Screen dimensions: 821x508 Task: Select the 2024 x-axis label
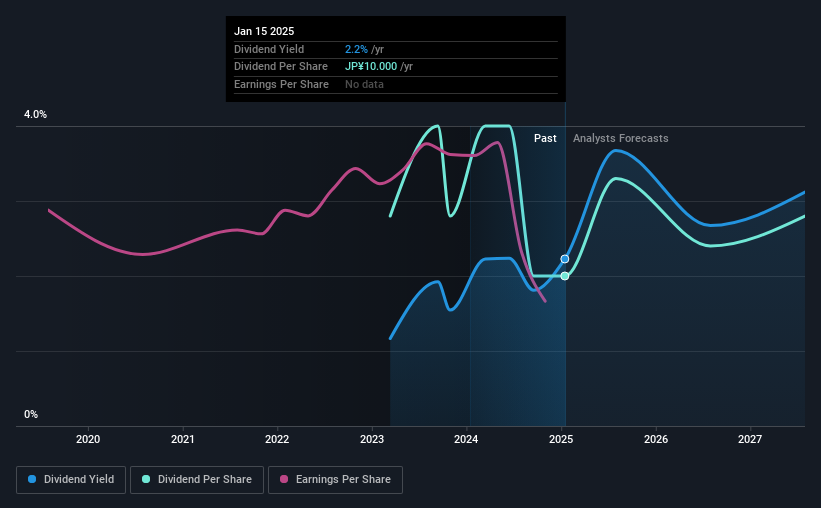pyautogui.click(x=466, y=439)
